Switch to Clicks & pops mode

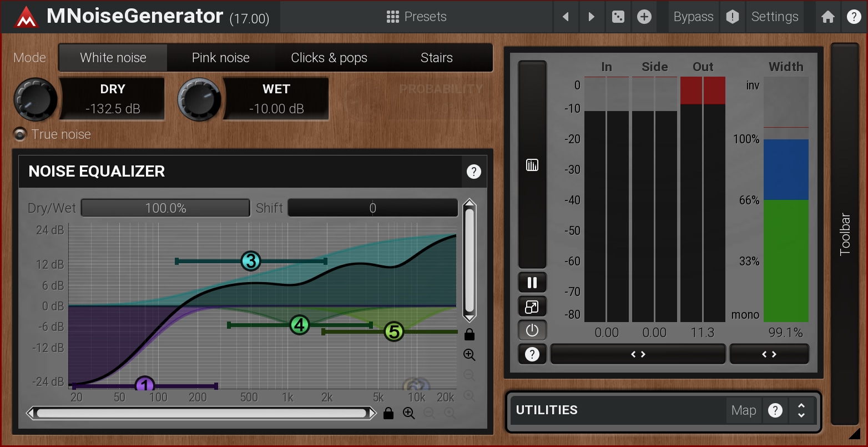(329, 58)
